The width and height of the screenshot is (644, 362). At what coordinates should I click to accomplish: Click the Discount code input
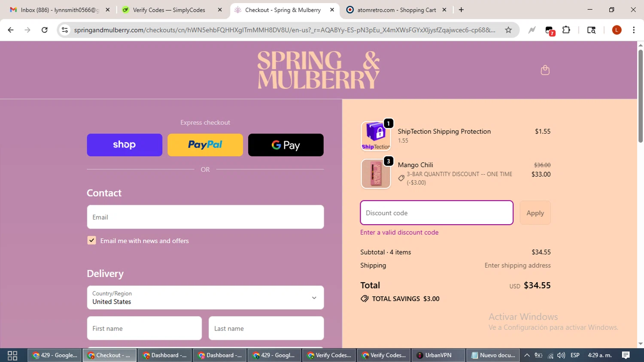coord(437,213)
